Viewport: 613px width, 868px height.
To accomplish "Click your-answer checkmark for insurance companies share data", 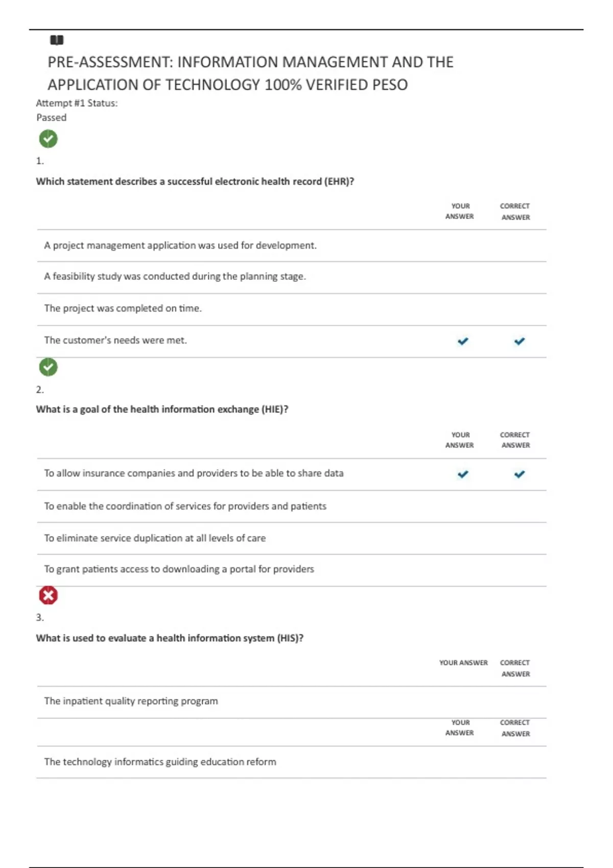I will 463,474.
